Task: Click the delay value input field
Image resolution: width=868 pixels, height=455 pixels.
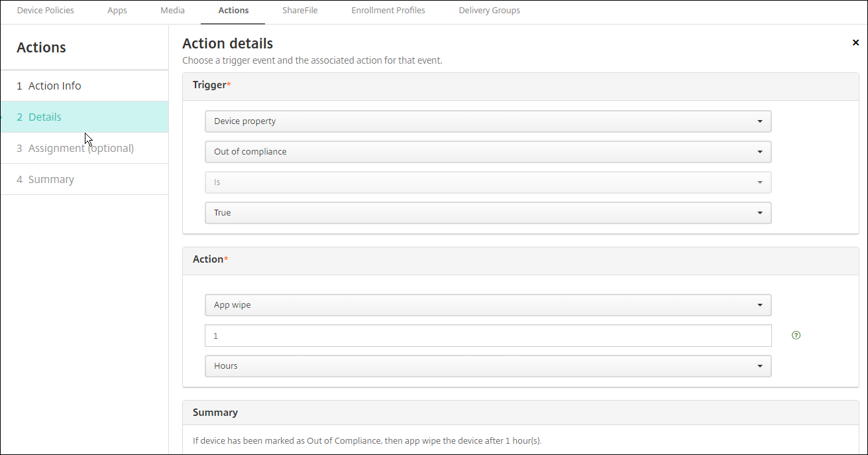Action: tap(488, 336)
